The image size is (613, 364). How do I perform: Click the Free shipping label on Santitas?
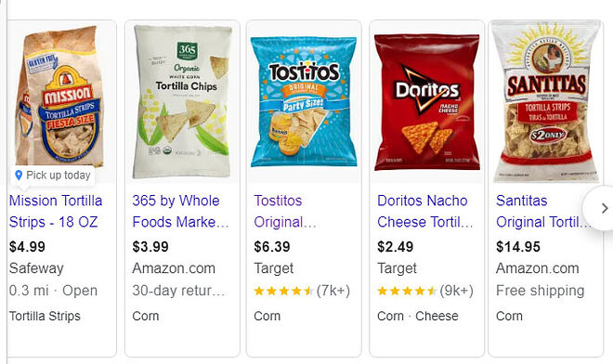tap(540, 291)
